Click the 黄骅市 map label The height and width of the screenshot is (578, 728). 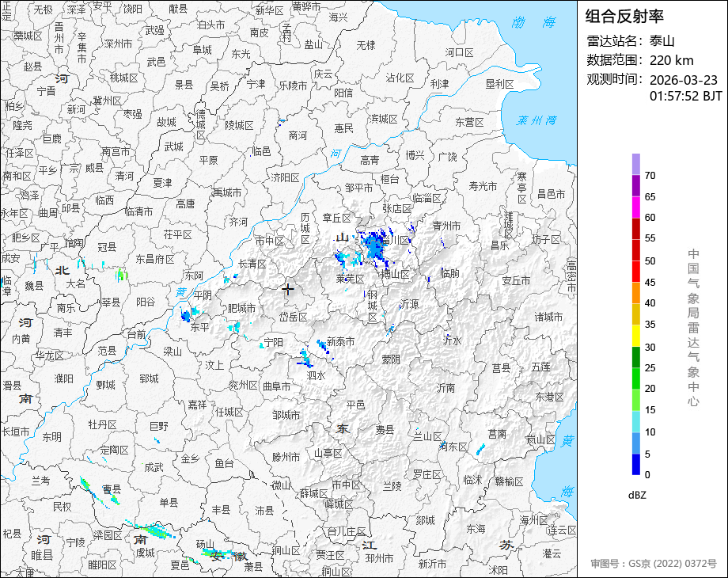[306, 6]
